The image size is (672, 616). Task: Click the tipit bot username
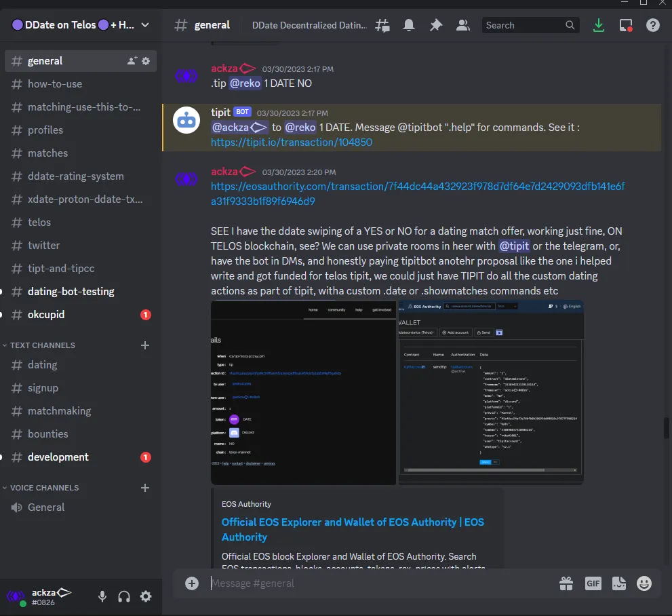(x=220, y=113)
